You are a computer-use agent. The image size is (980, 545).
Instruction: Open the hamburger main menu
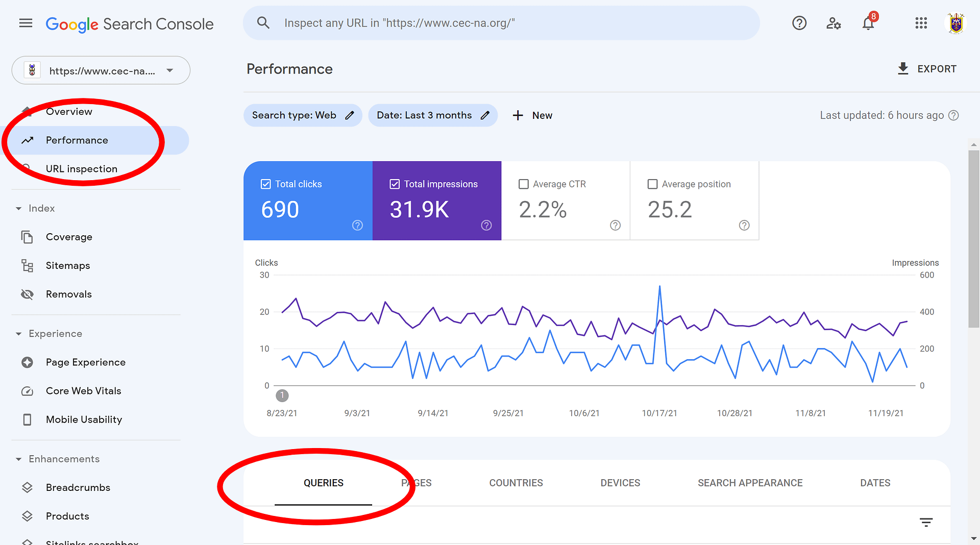coord(26,23)
